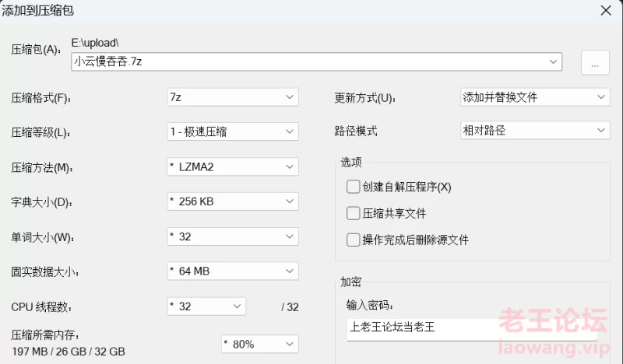Screen dimensions: 623x364
Task: Toggle the compress shared files checkbox
Action: coord(353,213)
